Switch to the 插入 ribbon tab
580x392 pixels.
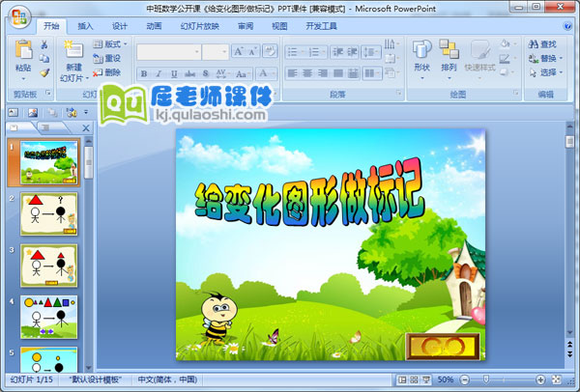pos(85,26)
